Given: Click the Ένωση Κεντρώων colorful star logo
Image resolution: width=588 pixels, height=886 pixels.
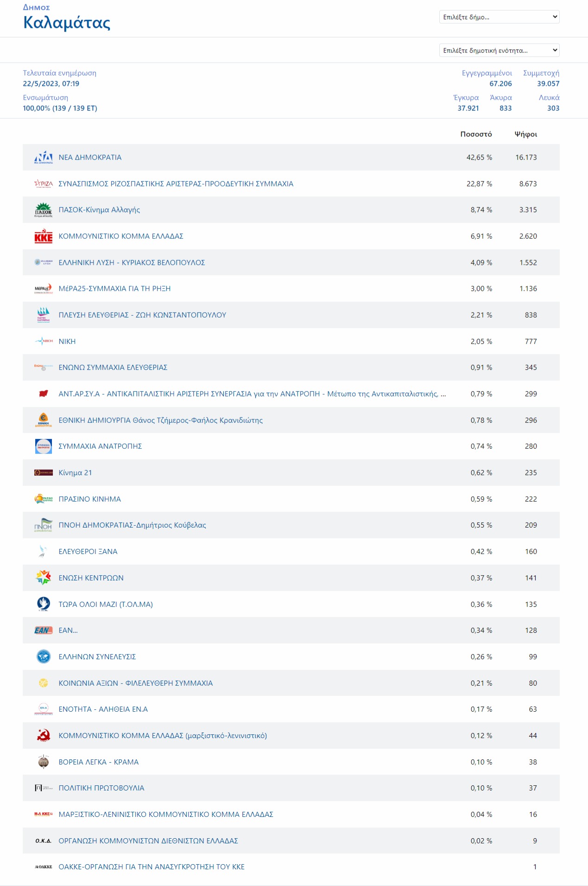Looking at the screenshot, I should 44,578.
